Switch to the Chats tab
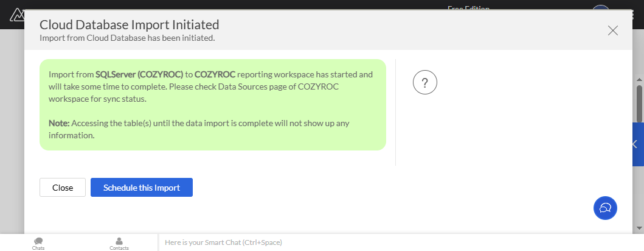 point(38,244)
